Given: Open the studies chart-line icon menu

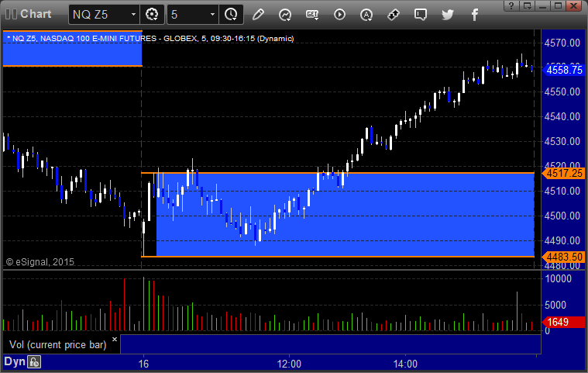Looking at the screenshot, I should 285,15.
